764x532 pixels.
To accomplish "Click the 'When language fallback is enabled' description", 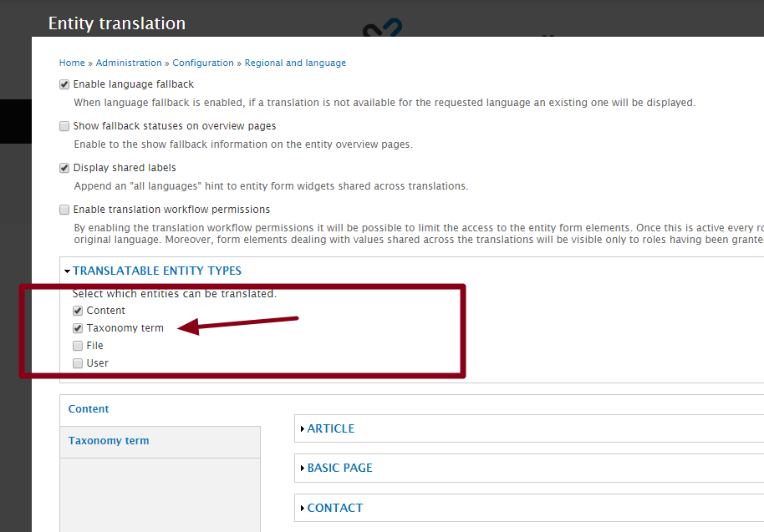I will (x=385, y=103).
